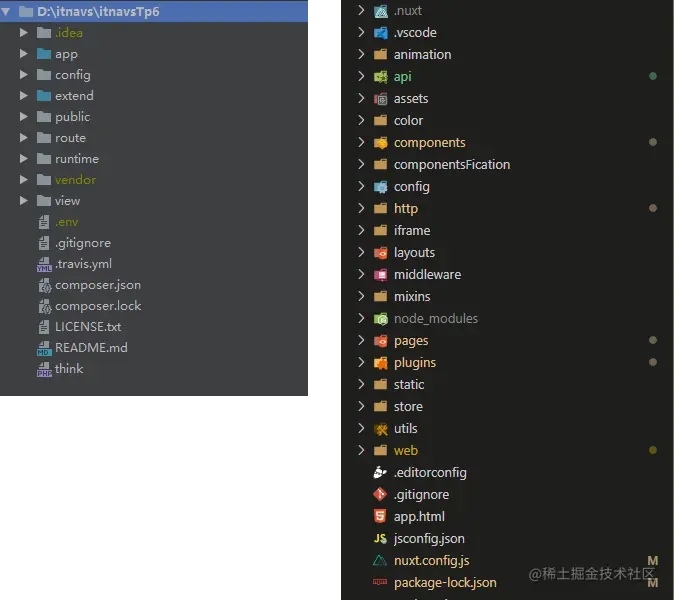Click the .travis.yml YML file icon
The image size is (674, 600).
44,264
